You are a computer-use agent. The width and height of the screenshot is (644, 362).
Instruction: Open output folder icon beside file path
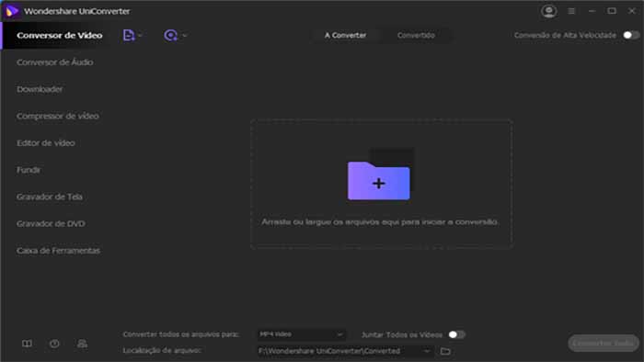[445, 351]
